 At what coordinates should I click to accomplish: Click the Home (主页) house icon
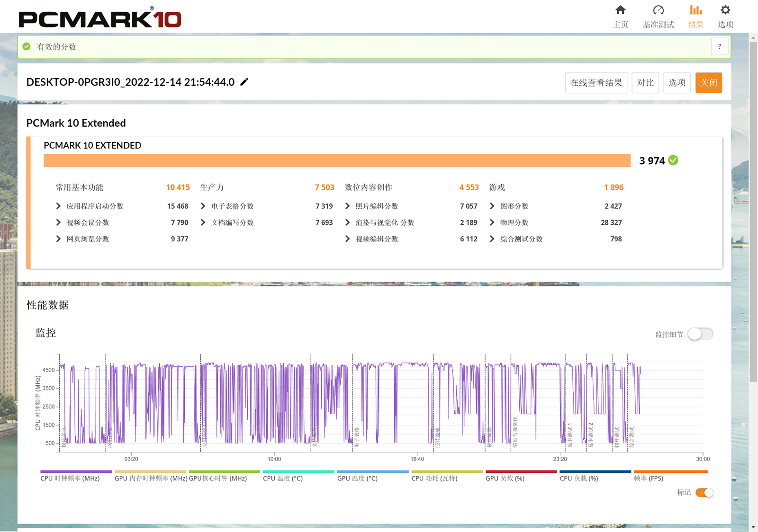coord(620,10)
